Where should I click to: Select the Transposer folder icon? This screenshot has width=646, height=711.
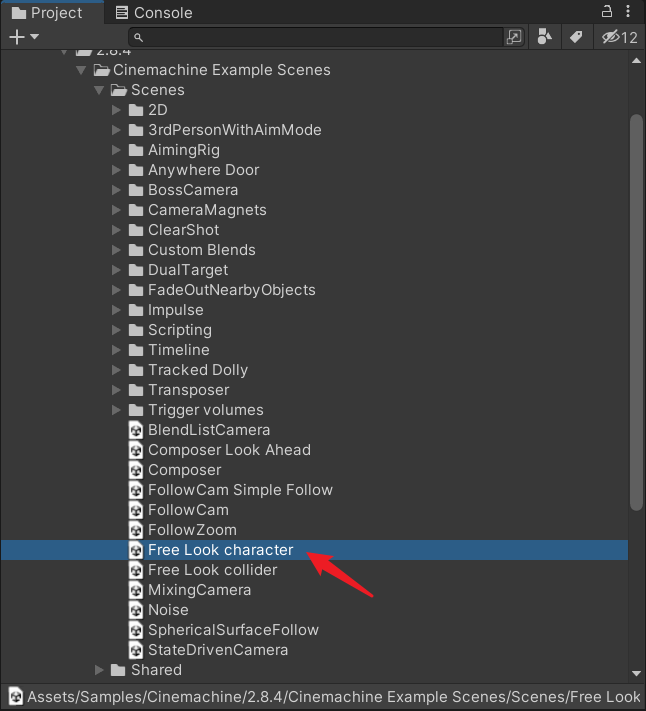point(136,390)
